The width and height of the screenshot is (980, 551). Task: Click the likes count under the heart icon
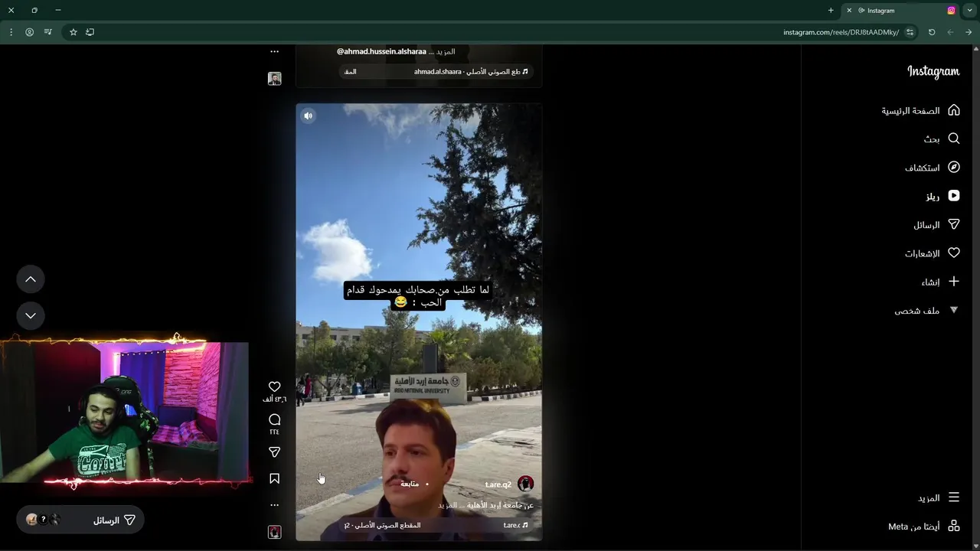[274, 399]
